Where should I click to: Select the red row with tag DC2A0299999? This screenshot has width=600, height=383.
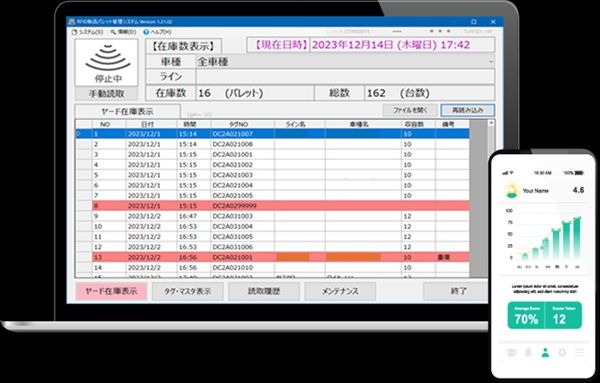(x=272, y=206)
